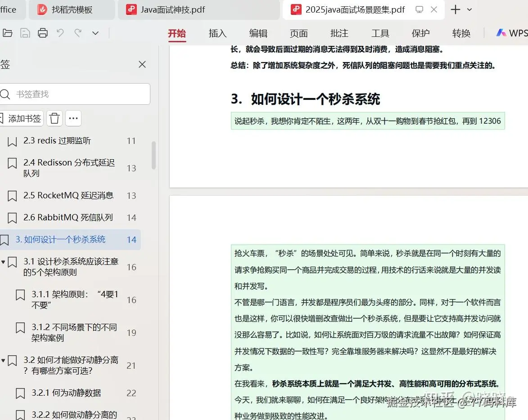This screenshot has width=528, height=420.
Task: Add a new tab with plus icon
Action: point(455,9)
